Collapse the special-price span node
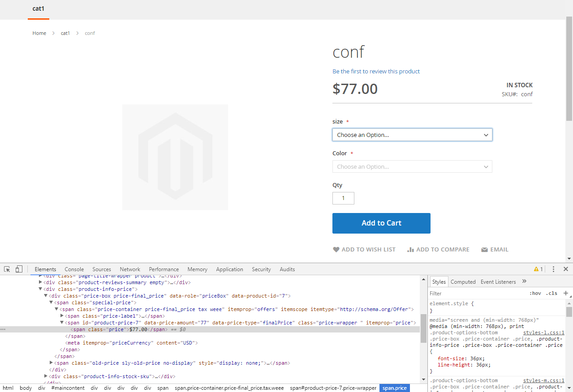 click(51, 303)
